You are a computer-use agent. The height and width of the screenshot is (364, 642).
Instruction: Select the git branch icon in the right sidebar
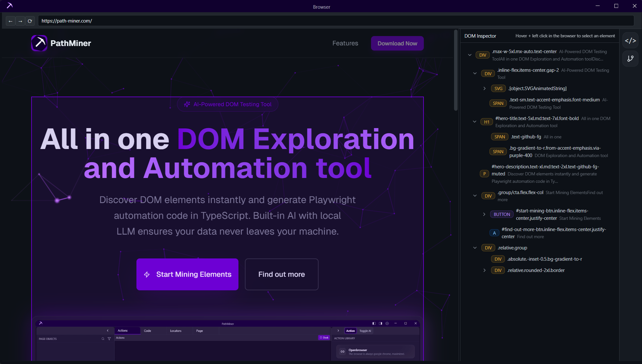point(630,59)
